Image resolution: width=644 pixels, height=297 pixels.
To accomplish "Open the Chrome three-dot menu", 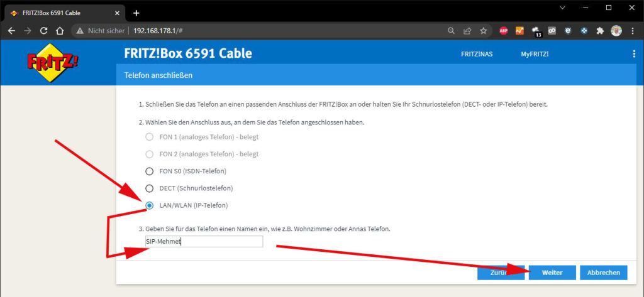I will point(633,31).
